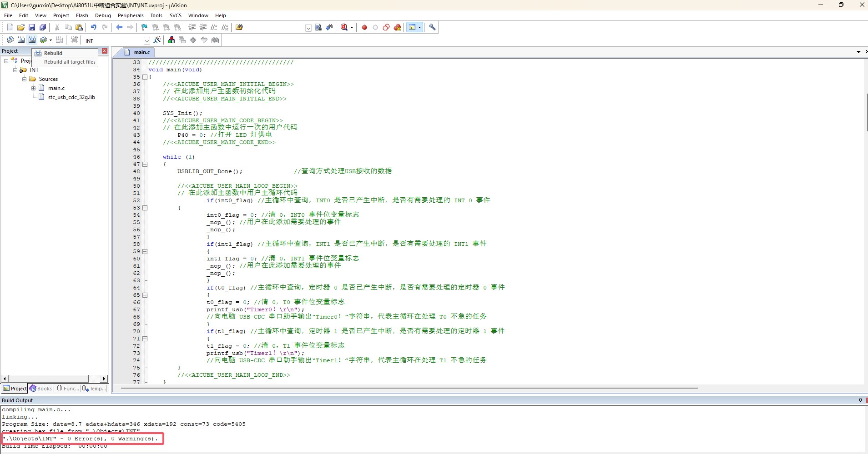Click the Save file icon
This screenshot has width=868, height=454.
point(32,27)
